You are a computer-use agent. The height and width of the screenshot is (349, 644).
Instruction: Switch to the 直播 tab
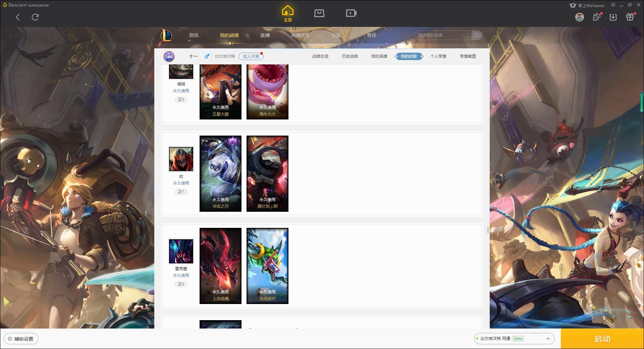[265, 35]
